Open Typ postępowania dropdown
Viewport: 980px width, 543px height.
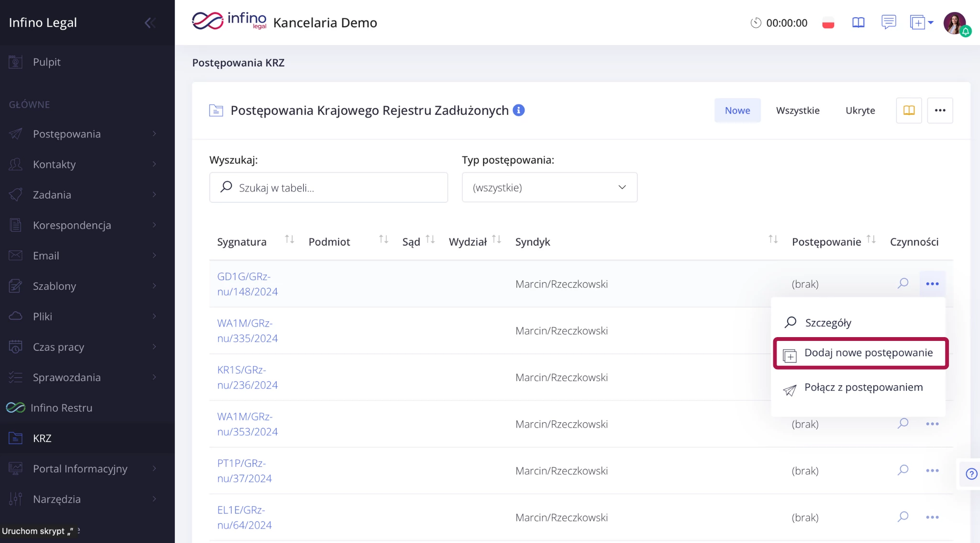[x=549, y=187]
